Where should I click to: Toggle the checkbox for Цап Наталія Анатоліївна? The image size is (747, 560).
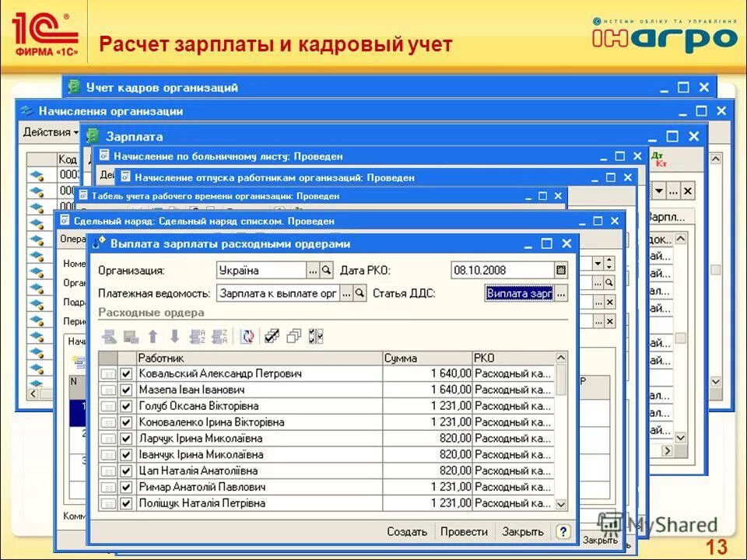click(x=124, y=471)
